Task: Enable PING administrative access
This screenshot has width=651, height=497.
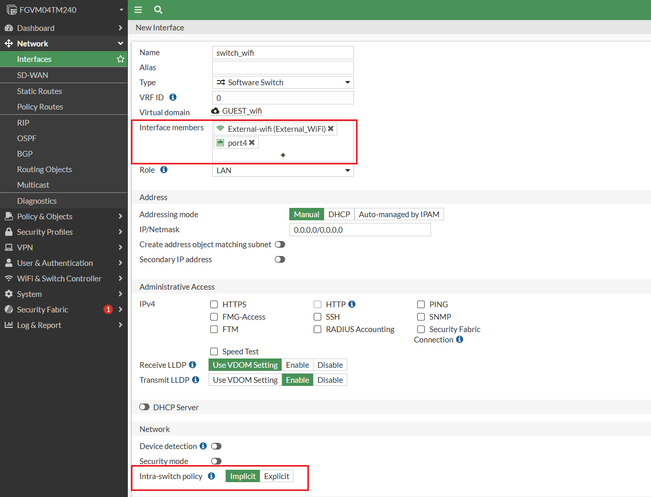Action: [x=421, y=304]
